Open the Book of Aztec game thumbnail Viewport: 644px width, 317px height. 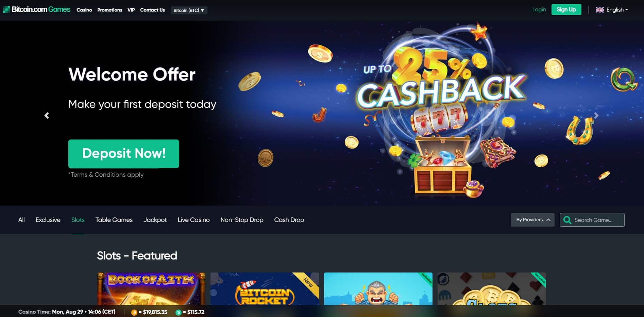[x=151, y=289]
